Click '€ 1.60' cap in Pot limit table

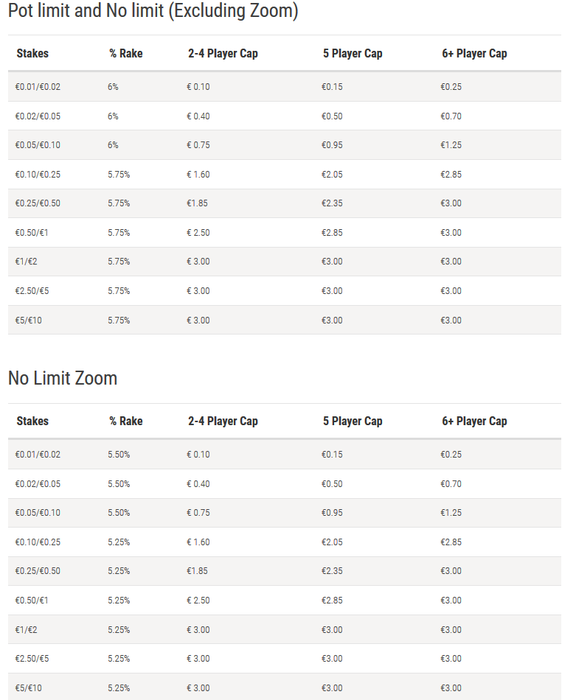[198, 175]
